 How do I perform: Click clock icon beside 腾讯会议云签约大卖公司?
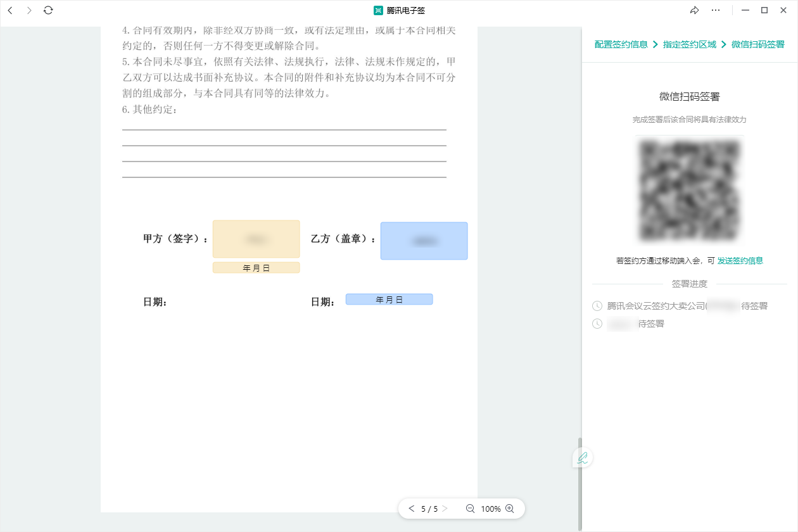point(597,306)
